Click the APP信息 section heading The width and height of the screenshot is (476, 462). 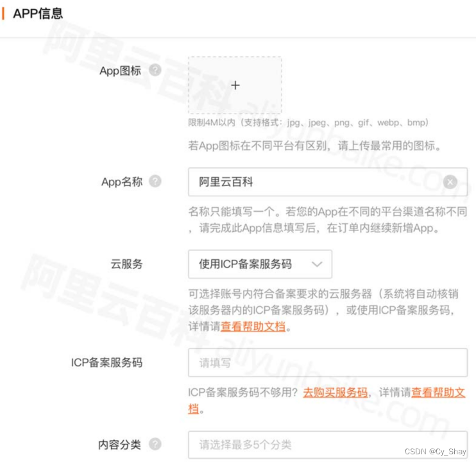[38, 13]
